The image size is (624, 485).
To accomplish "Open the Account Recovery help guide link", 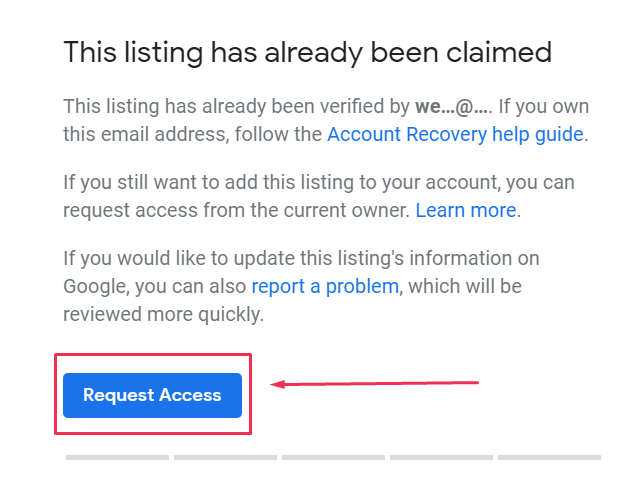I will pyautogui.click(x=454, y=133).
